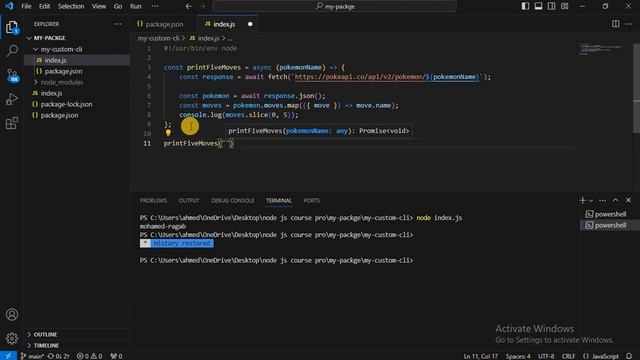Image resolution: width=640 pixels, height=360 pixels.
Task: Open the Search view in activity bar
Action: point(12,51)
